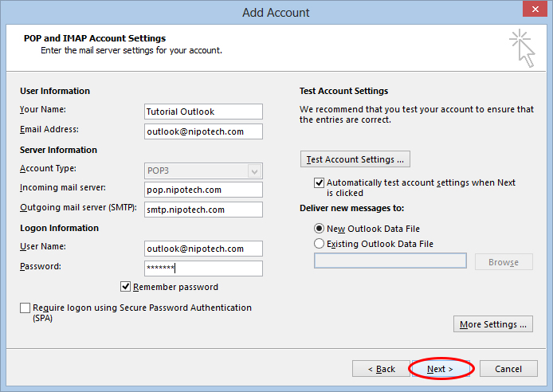Enable Secure Password Authentication (SPA) checkbox
The width and height of the screenshot is (553, 392).
point(25,308)
